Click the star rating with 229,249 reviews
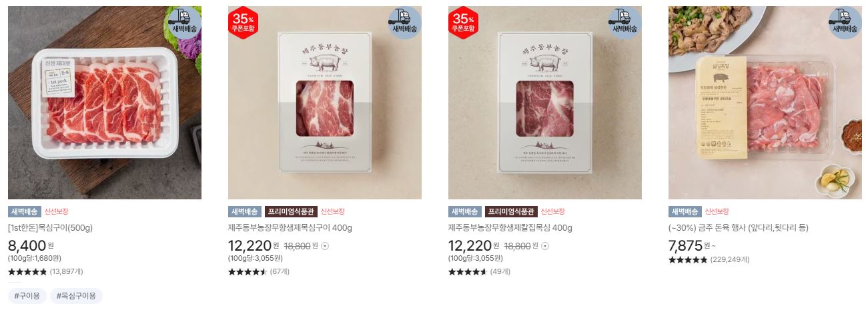Viewport: 868px width, 320px height. coord(688,260)
